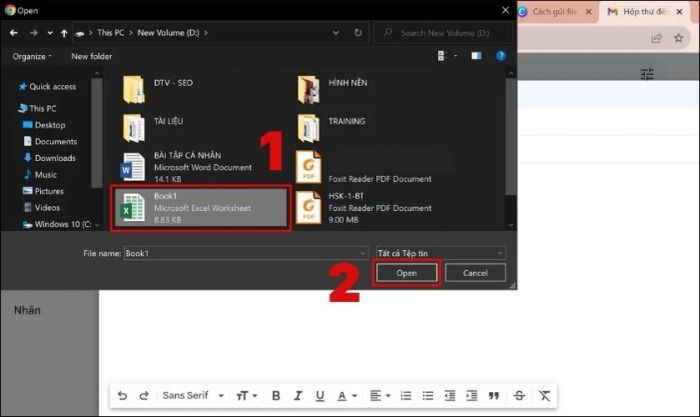Apply quote formatting
Viewport: 700px width, 417px height.
[495, 395]
